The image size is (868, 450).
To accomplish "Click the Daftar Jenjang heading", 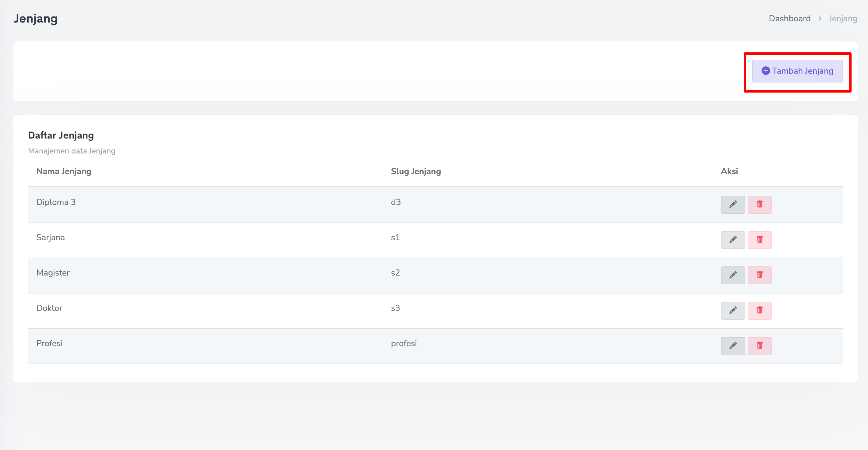I will click(61, 135).
